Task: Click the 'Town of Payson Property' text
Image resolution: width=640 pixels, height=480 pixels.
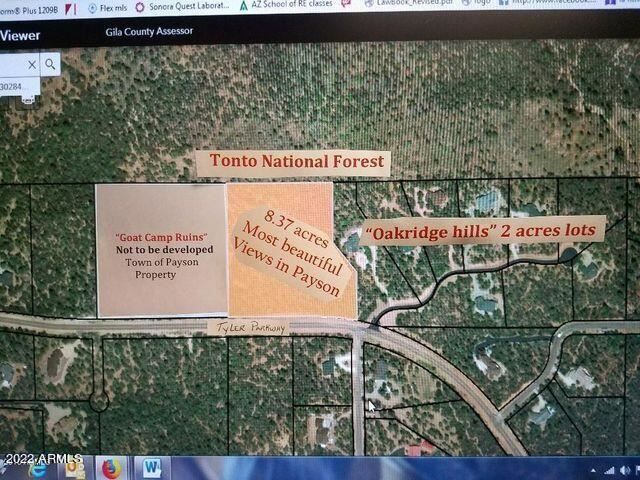Action: (161, 269)
